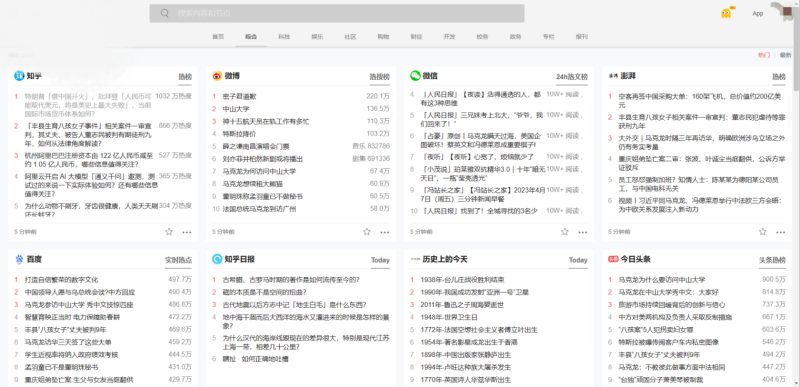Open the 政务 tab

coord(515,37)
